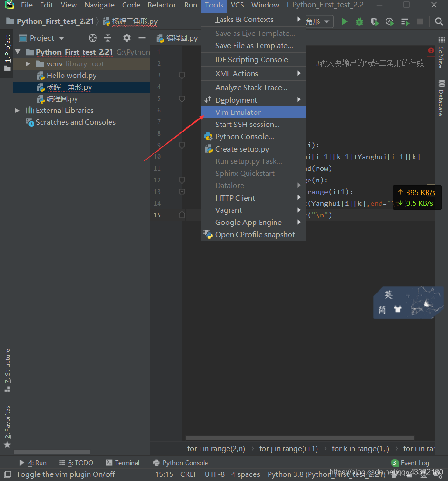Image resolution: width=448 pixels, height=481 pixels.
Task: Open the Structure tool window
Action: pyautogui.click(x=7, y=370)
